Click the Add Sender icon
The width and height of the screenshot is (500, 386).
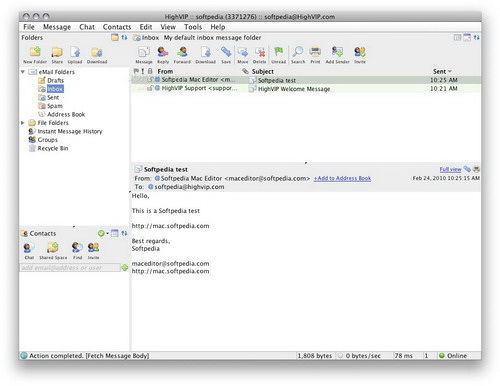pyautogui.click(x=337, y=52)
